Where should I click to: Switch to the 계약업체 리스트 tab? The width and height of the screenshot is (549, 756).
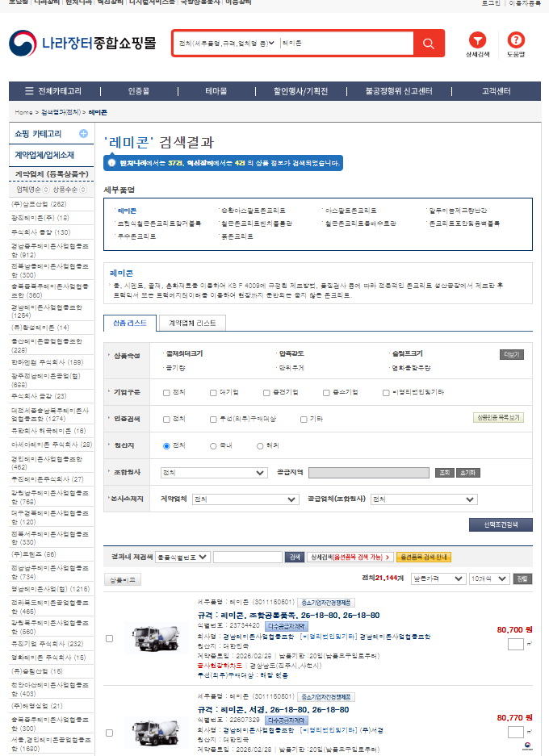pos(192,323)
